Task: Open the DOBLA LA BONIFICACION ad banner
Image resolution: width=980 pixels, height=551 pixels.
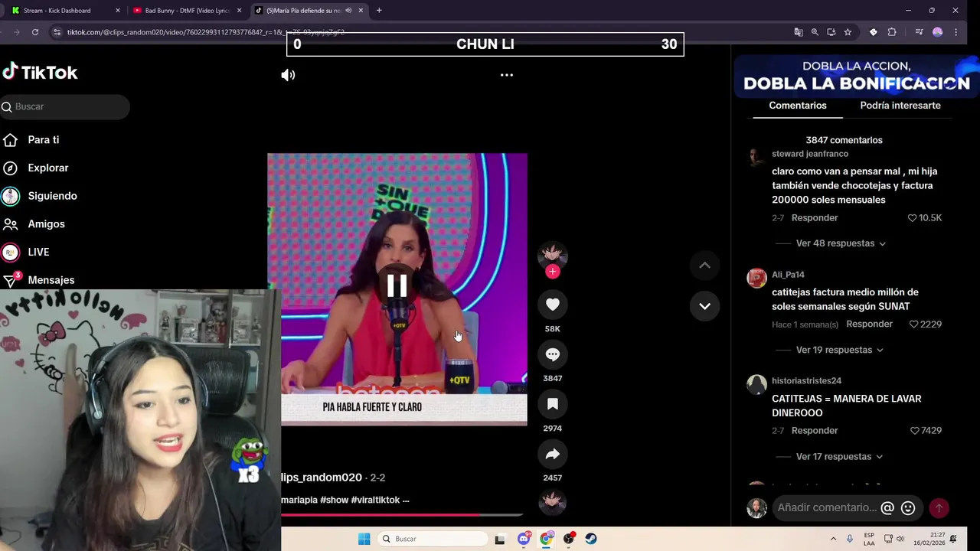Action: tap(856, 77)
